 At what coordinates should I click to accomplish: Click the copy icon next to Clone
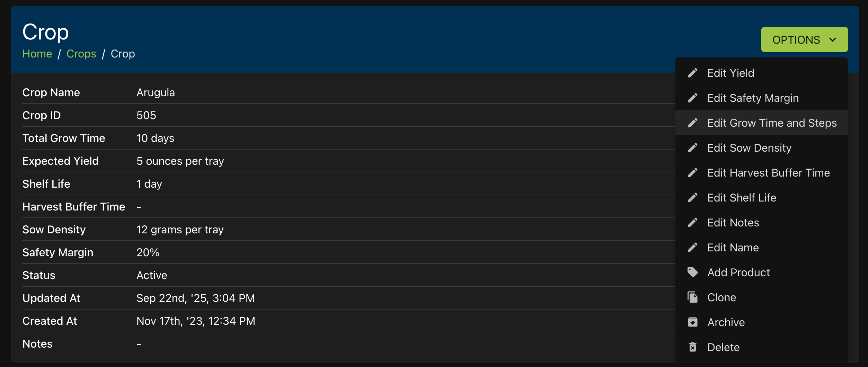[x=692, y=297]
